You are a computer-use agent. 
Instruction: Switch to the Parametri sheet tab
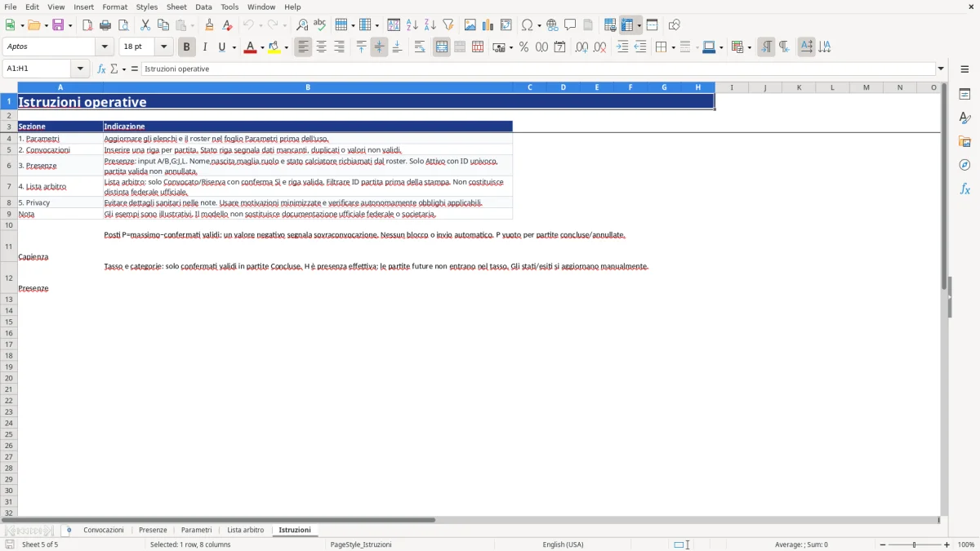196,531
